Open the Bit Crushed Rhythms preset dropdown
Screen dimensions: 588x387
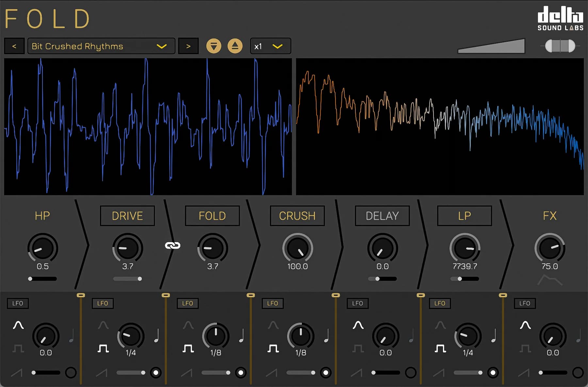101,46
